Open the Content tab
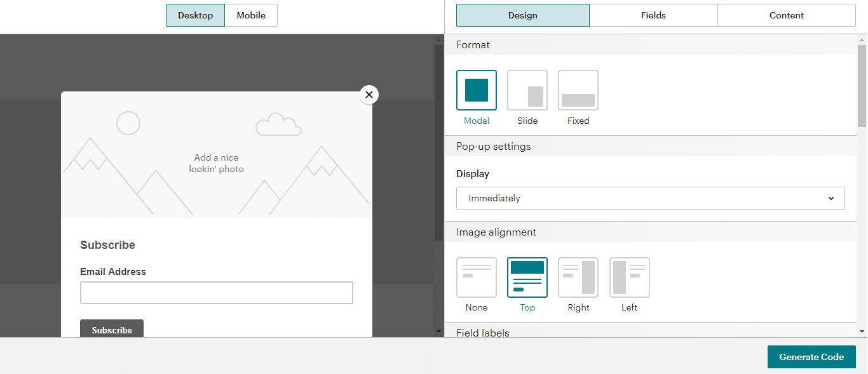The image size is (868, 374). [x=786, y=15]
